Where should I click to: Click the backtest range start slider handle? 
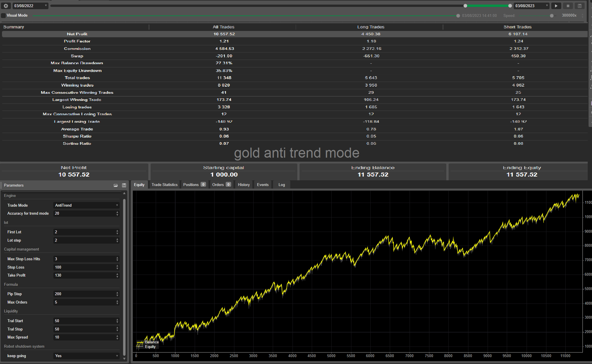(465, 6)
